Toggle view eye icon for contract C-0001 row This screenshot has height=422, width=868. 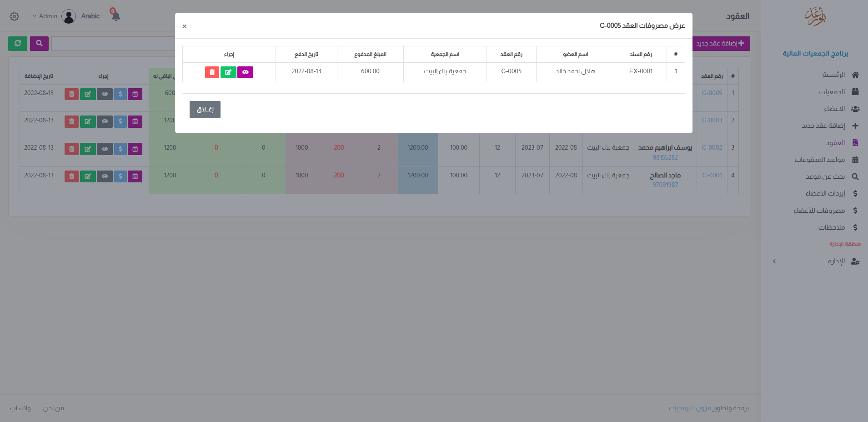(x=105, y=176)
